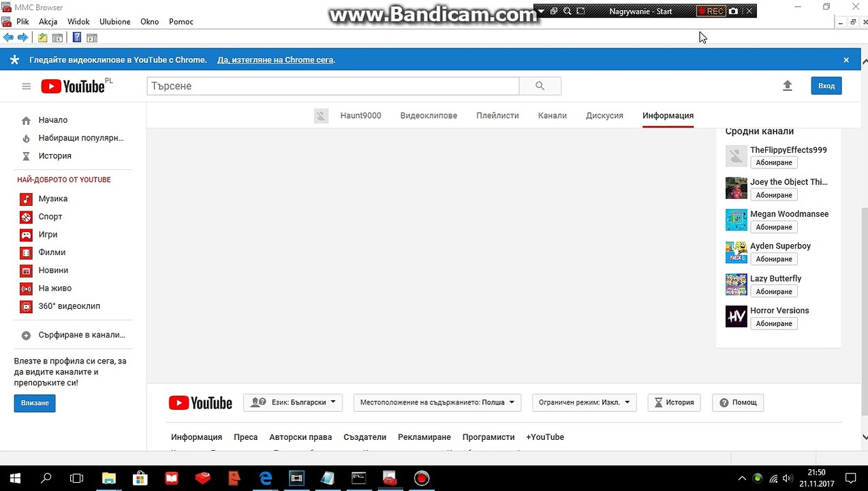Open the Pomoc menu
Screen dimensions: 868x491
(181, 22)
